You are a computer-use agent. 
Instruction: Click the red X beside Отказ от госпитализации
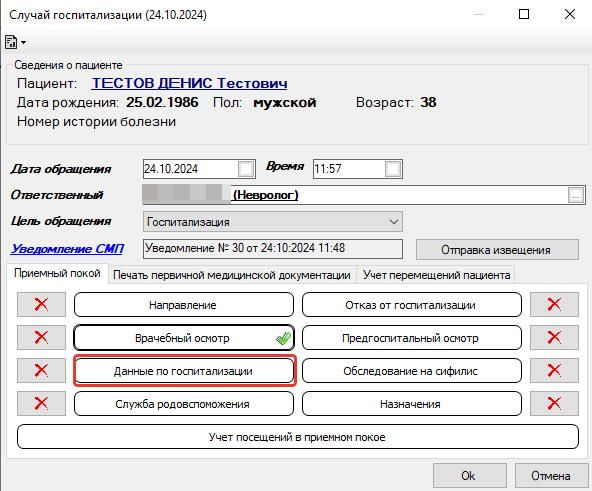pyautogui.click(x=554, y=304)
